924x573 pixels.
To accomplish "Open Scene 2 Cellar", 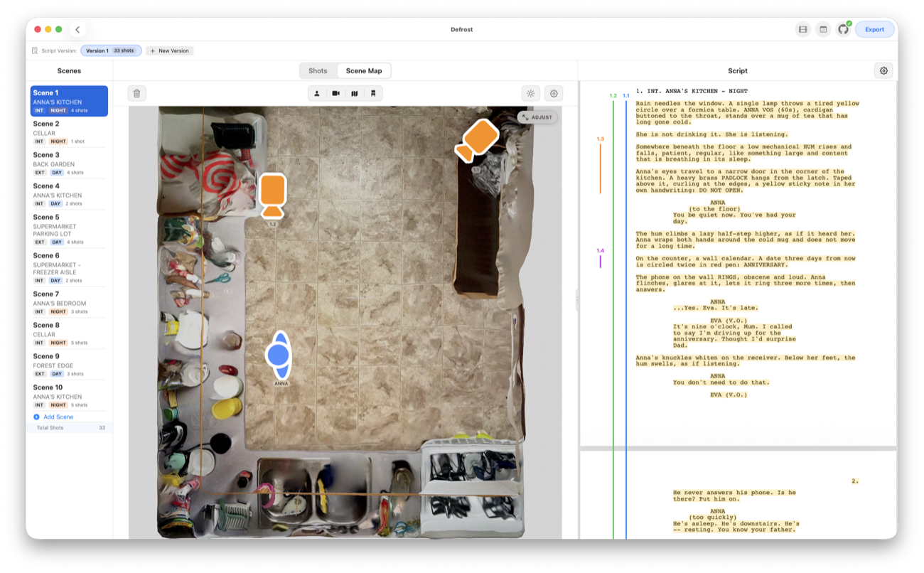I will point(69,132).
